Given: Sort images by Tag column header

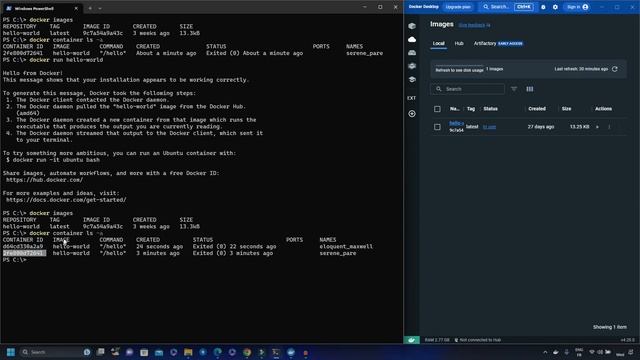Looking at the screenshot, I should [471, 109].
